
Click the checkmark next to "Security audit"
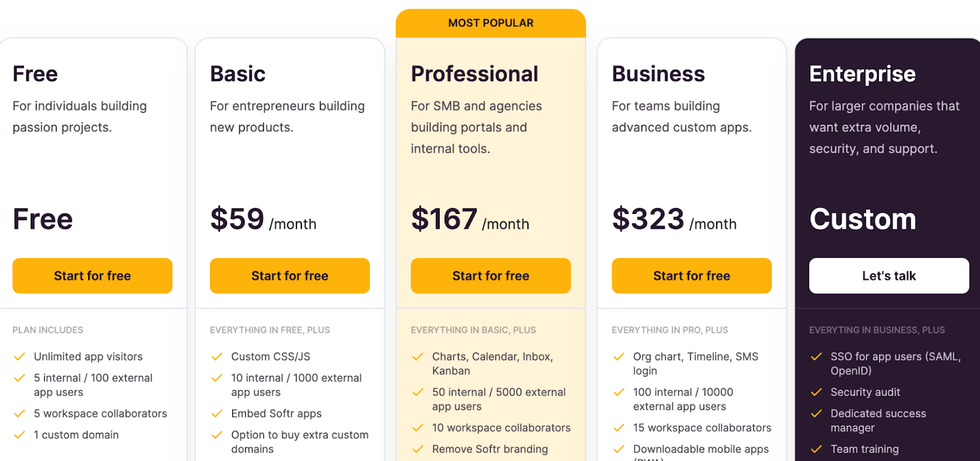(x=816, y=392)
